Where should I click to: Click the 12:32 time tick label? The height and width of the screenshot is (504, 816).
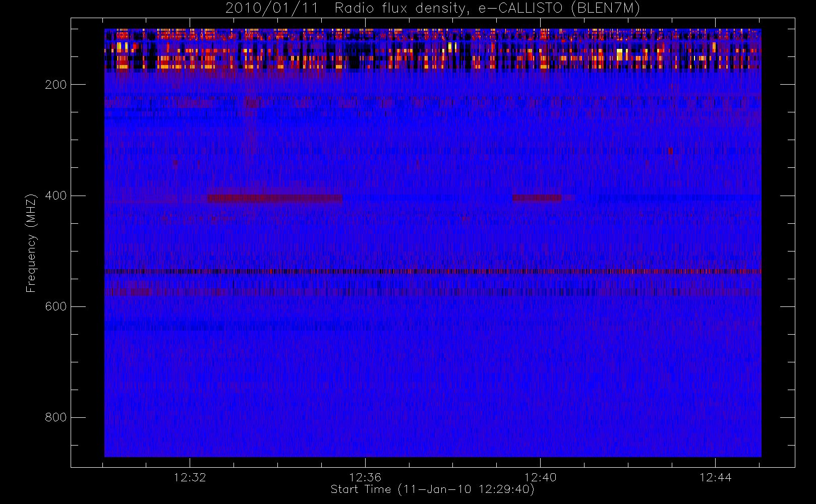click(190, 477)
